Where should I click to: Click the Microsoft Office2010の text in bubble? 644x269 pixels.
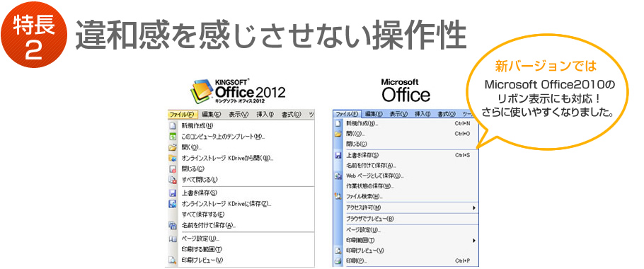(550, 85)
